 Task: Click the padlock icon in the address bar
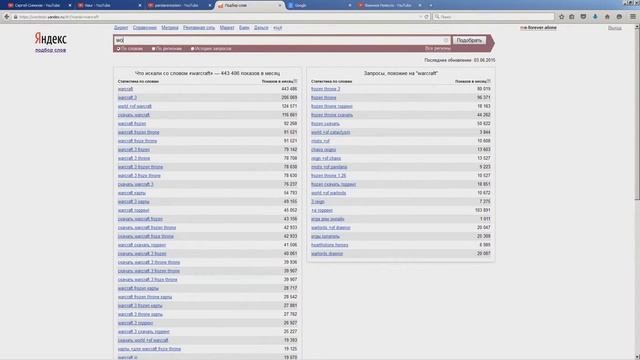point(16,17)
